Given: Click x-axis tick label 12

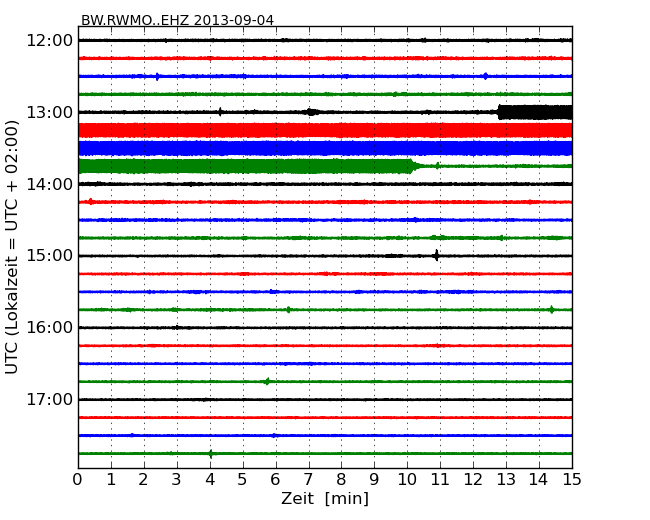Looking at the screenshot, I should pos(473,480).
